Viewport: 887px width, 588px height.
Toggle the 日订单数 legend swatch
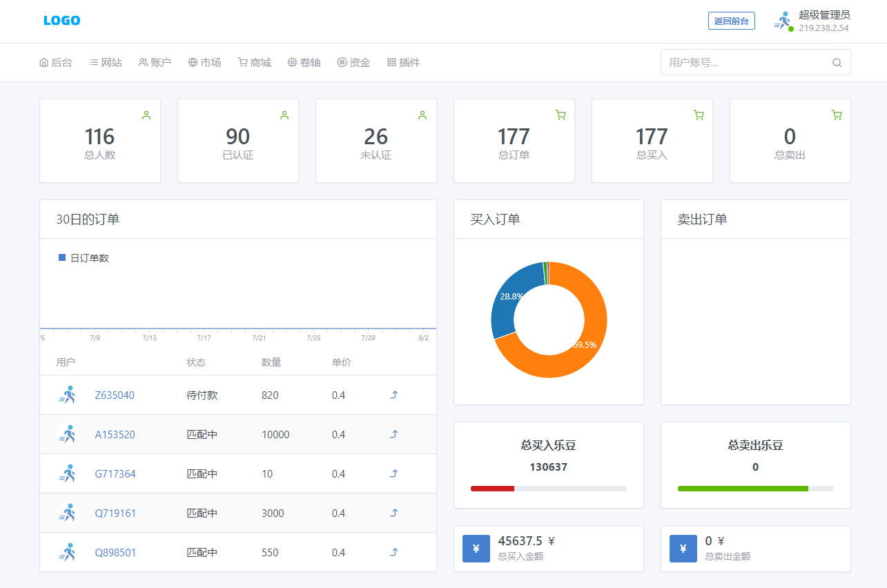pyautogui.click(x=62, y=257)
